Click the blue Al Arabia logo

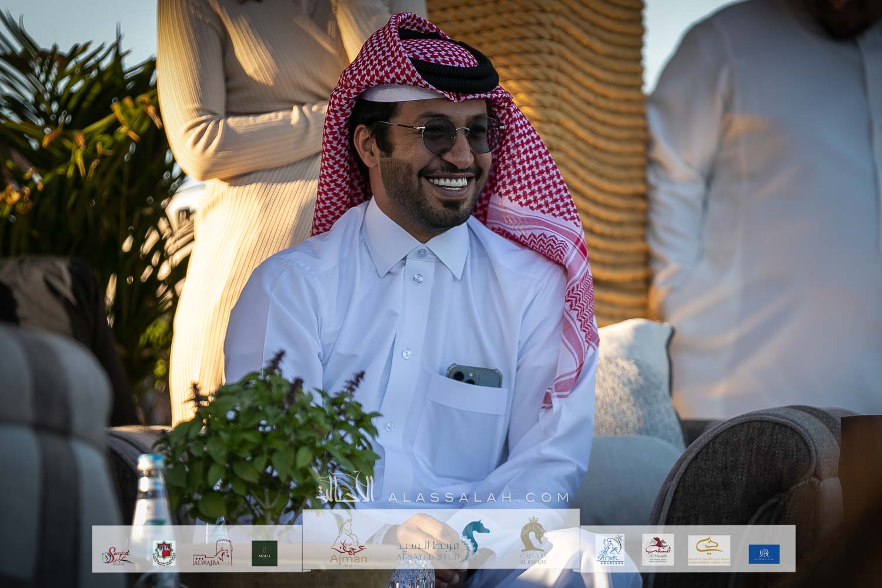click(764, 554)
